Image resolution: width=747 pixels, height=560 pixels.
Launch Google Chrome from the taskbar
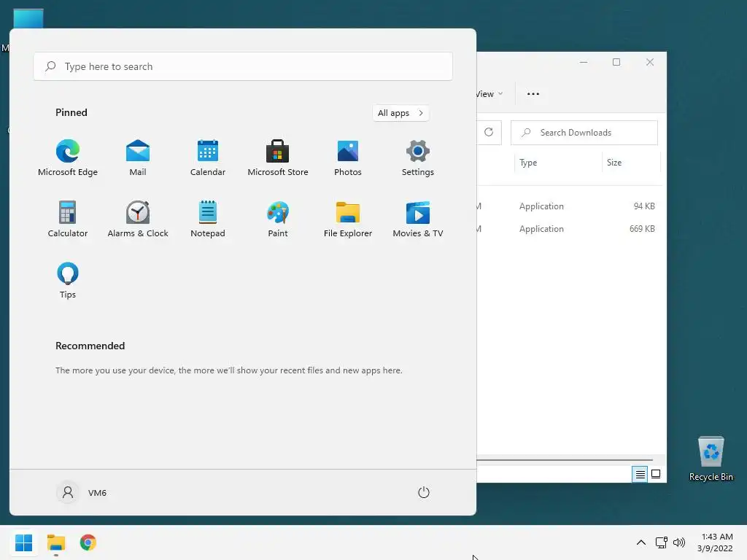pos(88,542)
